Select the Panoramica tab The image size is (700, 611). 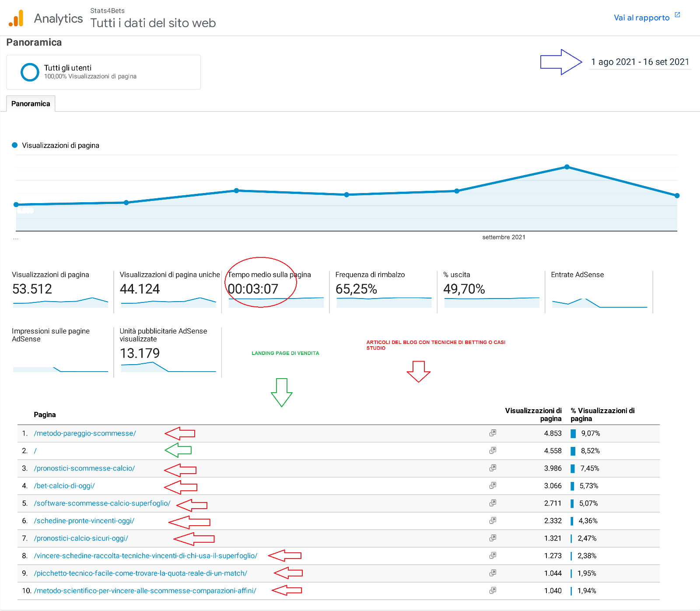tap(31, 104)
